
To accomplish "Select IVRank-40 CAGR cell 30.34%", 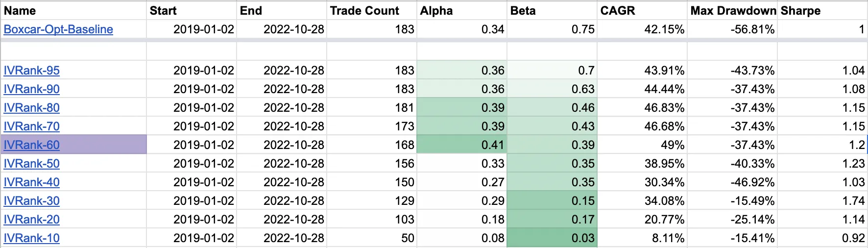I will tap(642, 182).
